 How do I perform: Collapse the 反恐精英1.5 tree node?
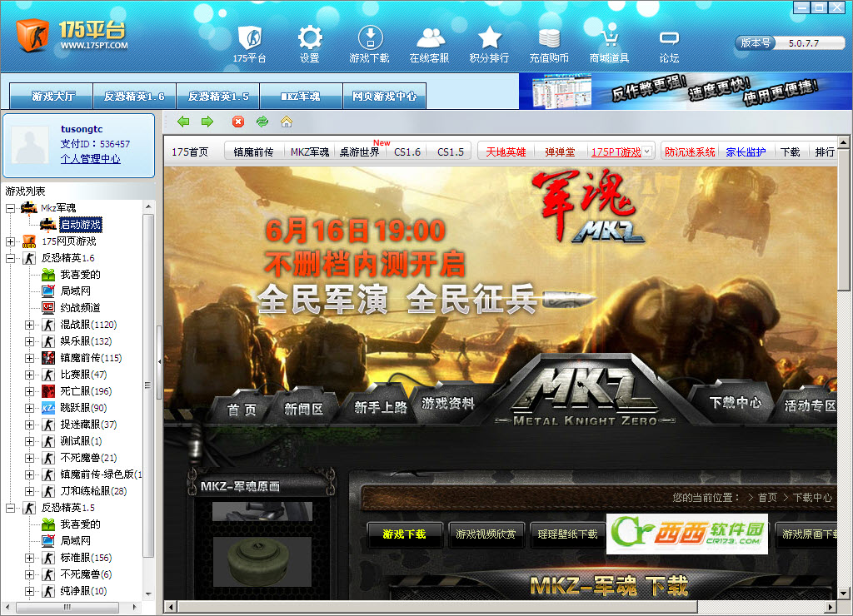tap(10, 508)
